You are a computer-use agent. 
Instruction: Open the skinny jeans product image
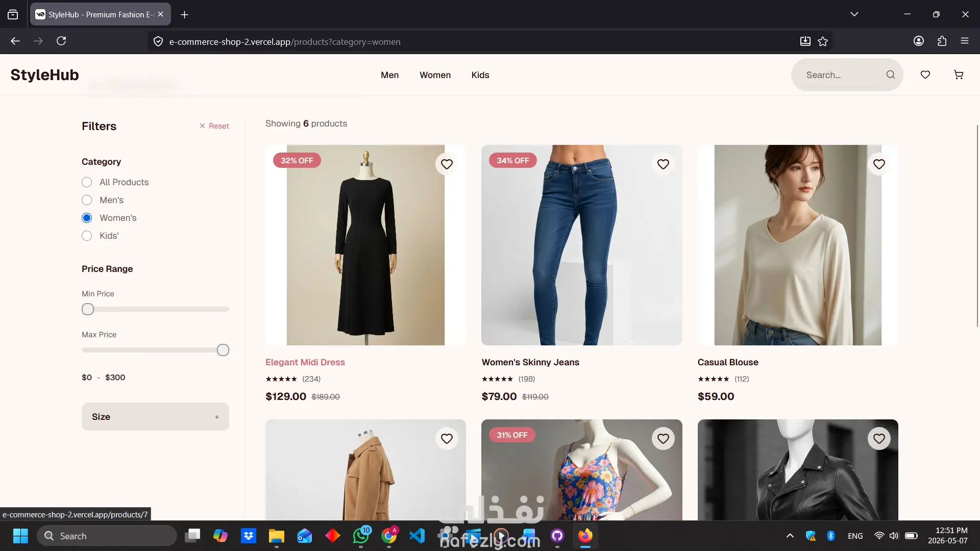[582, 245]
